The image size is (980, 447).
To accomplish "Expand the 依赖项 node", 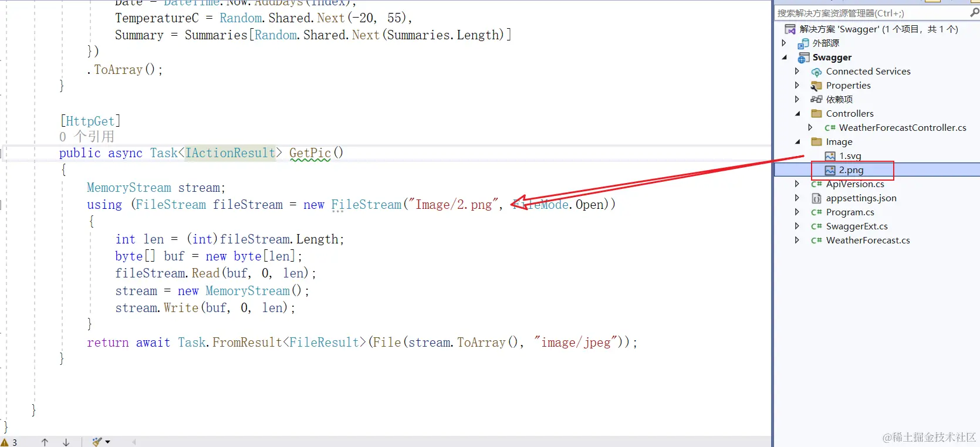I will (797, 99).
